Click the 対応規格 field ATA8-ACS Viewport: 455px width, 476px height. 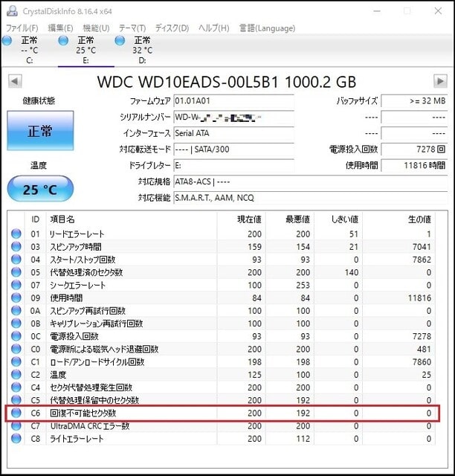(311, 181)
